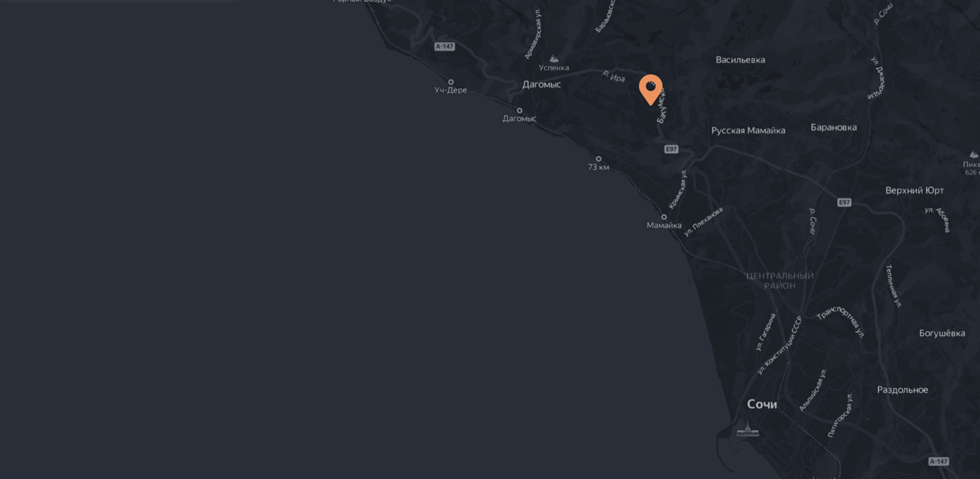Click the E97 shield below the orange pin

[671, 149]
